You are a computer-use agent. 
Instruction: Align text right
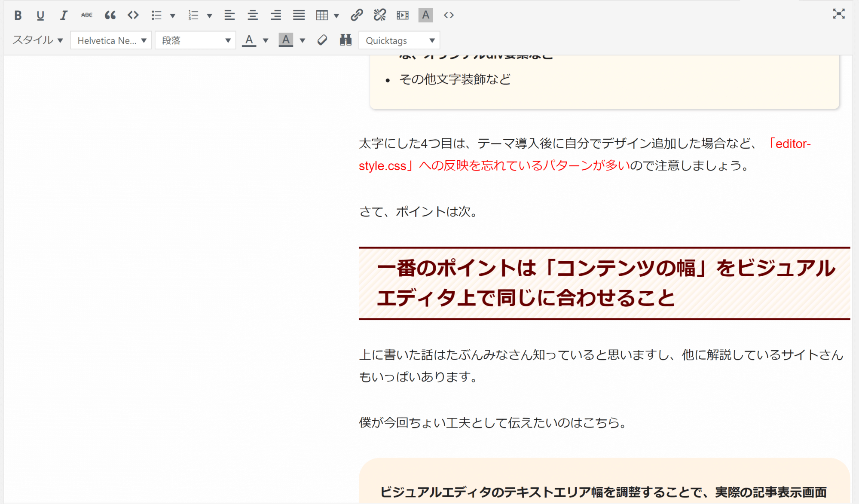point(276,15)
